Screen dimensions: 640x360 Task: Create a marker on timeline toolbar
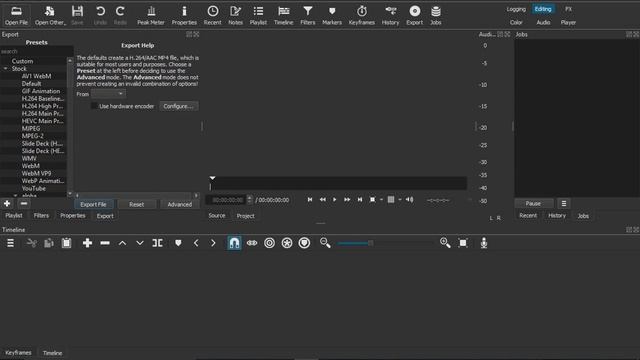pyautogui.click(x=178, y=243)
